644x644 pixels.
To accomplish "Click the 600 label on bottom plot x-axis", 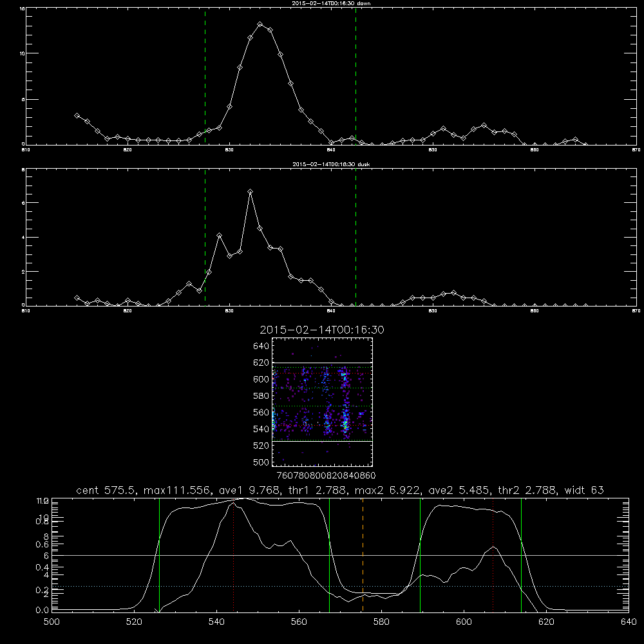I will pos(464,622).
